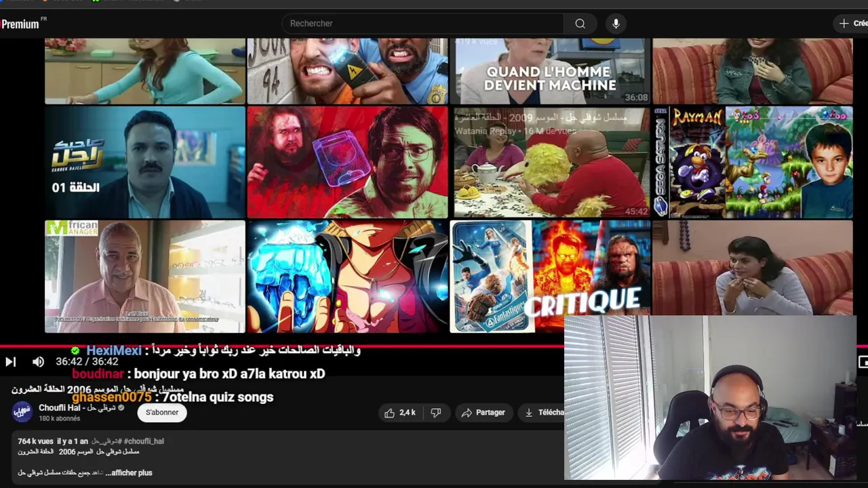Click the 36:42 / 36:42 time display

[87, 362]
